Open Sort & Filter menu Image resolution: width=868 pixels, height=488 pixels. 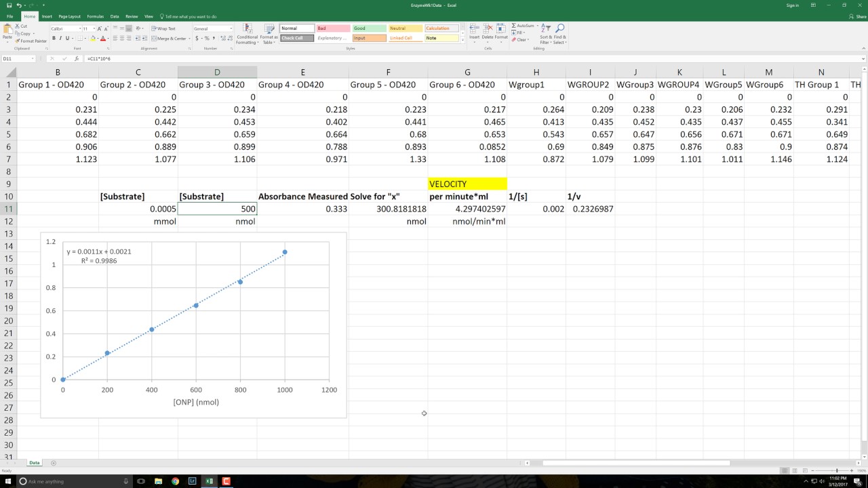pyautogui.click(x=546, y=34)
